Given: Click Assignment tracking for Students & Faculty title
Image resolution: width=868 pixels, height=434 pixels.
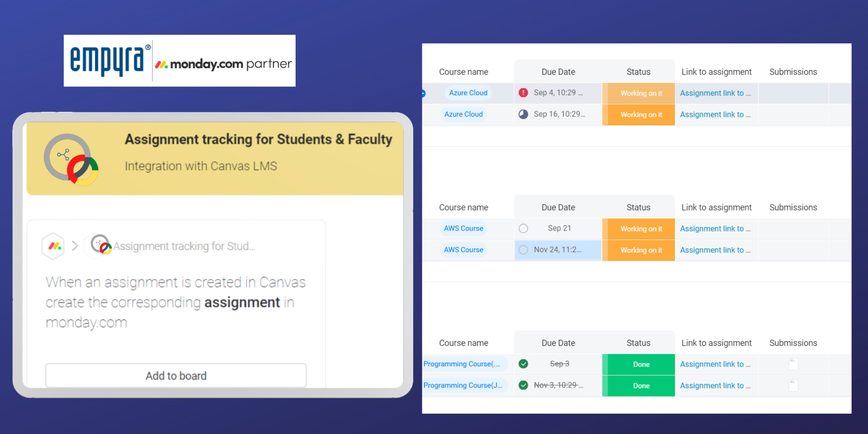Looking at the screenshot, I should (x=259, y=139).
